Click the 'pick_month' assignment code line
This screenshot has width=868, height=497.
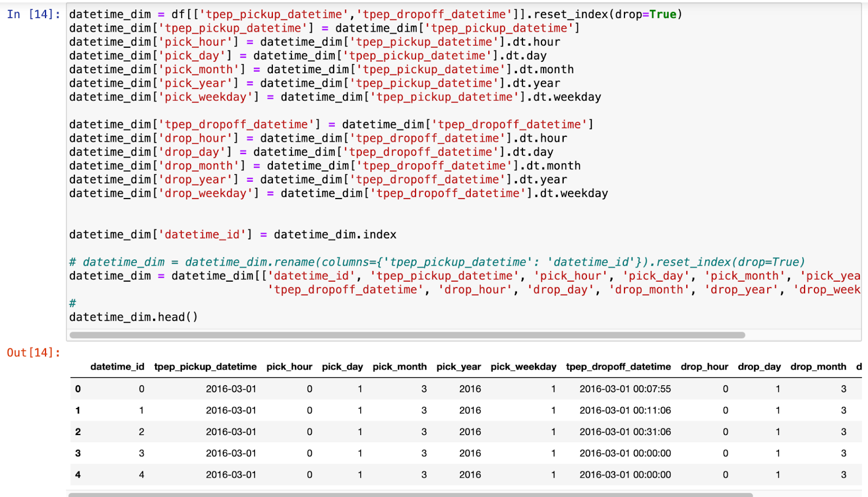pos(321,69)
